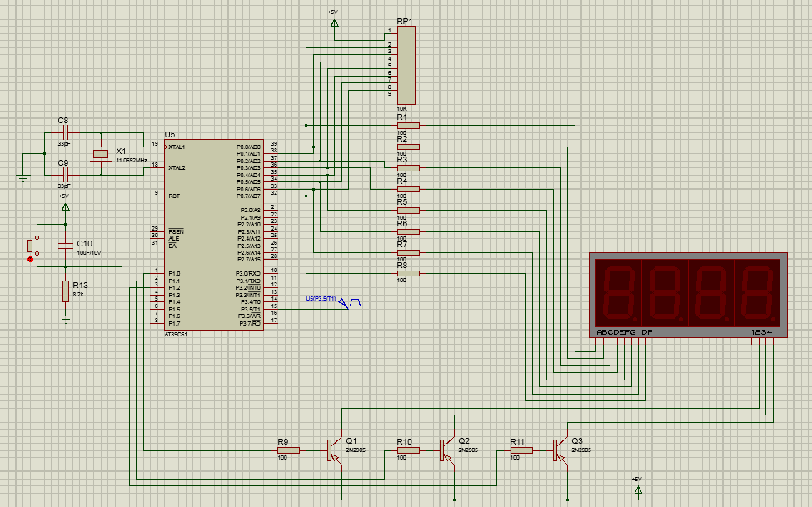This screenshot has height=507, width=812.
Task: Select the AT89C51 microcontroller body
Action: [214, 235]
